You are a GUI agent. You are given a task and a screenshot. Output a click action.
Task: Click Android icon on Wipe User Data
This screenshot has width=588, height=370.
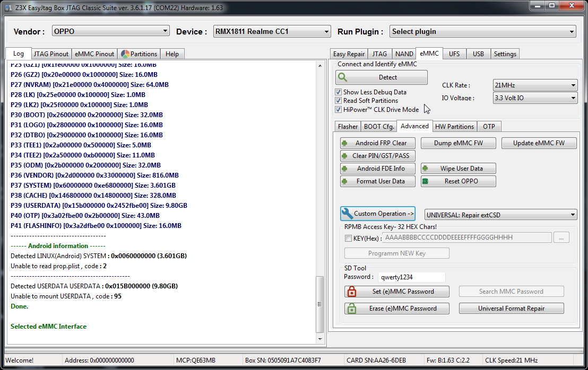pos(425,169)
